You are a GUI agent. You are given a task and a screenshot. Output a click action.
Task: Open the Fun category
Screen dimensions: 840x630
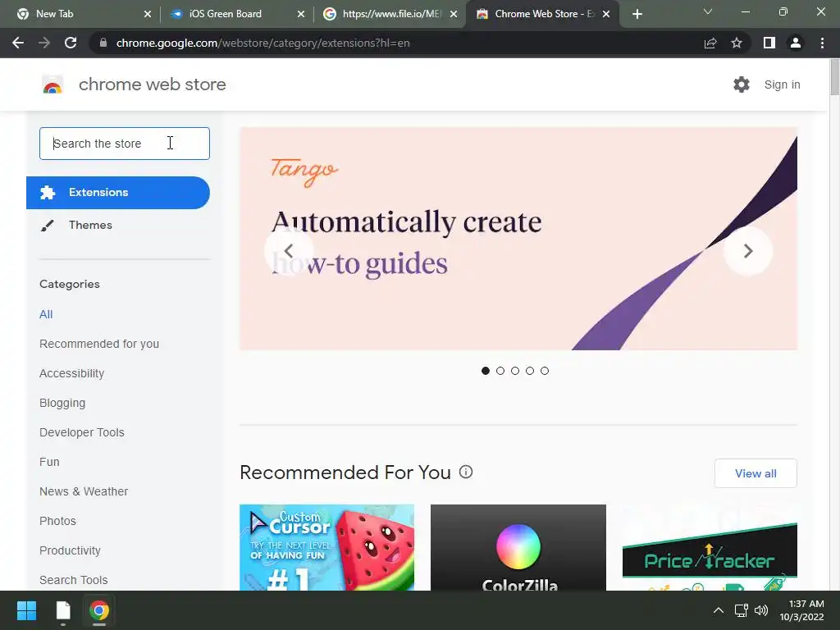49,462
